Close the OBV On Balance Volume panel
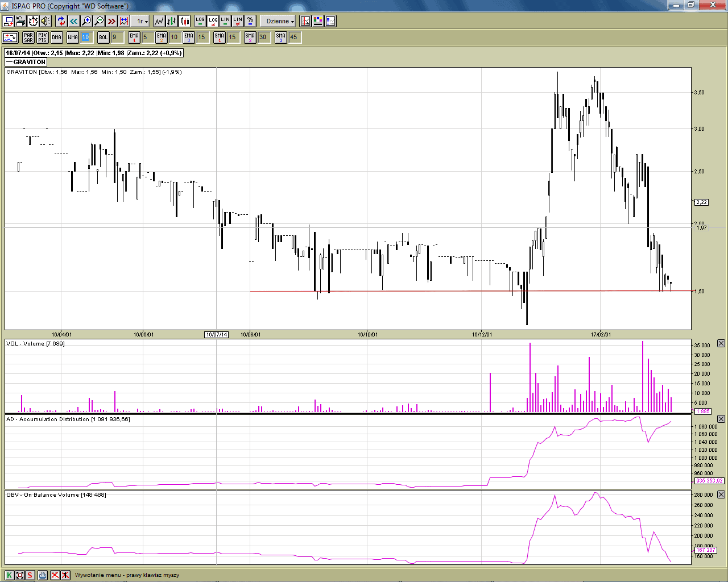Screen dimensions: 728x582 [721, 494]
